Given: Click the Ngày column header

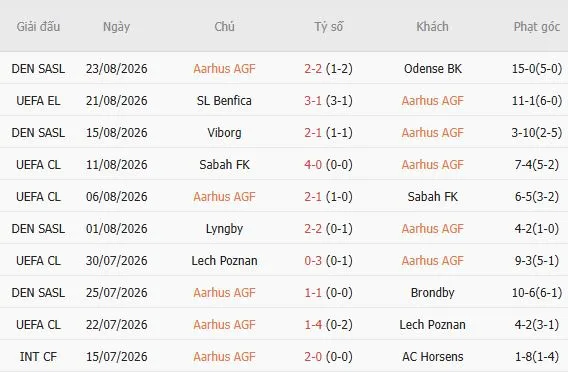Looking at the screenshot, I should [x=116, y=27].
